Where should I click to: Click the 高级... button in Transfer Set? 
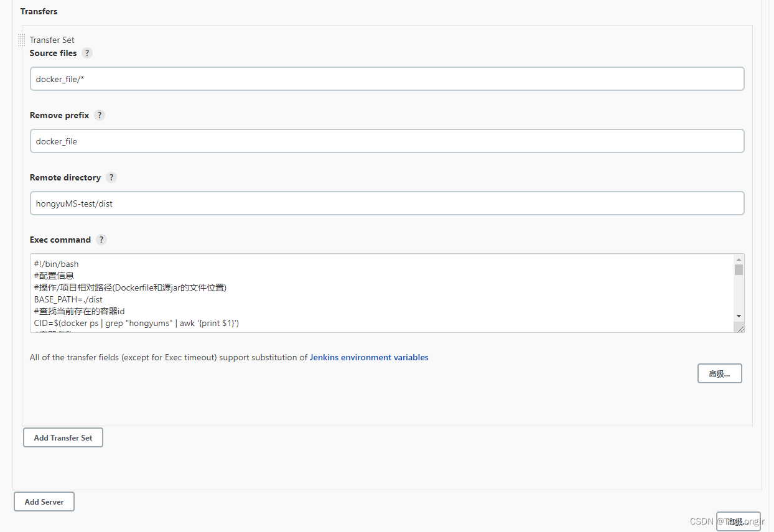(x=720, y=373)
